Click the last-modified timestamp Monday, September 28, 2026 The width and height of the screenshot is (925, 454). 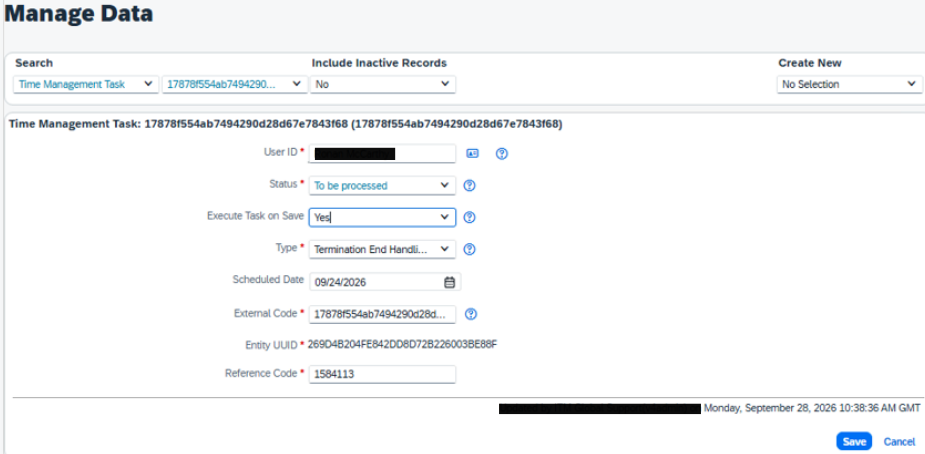pos(812,407)
